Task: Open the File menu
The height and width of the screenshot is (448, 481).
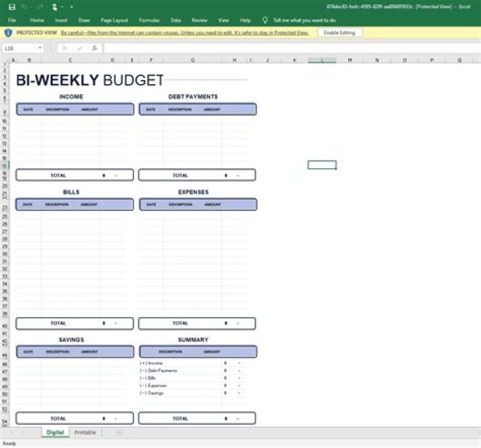Action: (x=12, y=20)
